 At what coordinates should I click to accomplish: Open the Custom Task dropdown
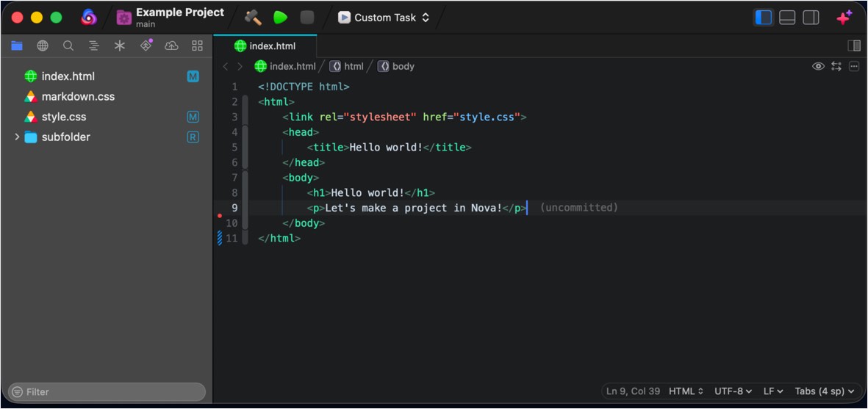[x=384, y=17]
